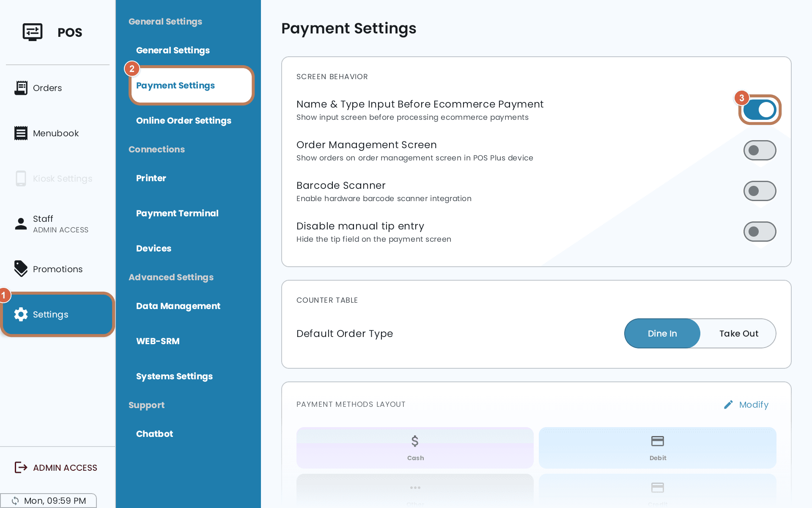Click the Promotions sidebar label

pos(58,269)
